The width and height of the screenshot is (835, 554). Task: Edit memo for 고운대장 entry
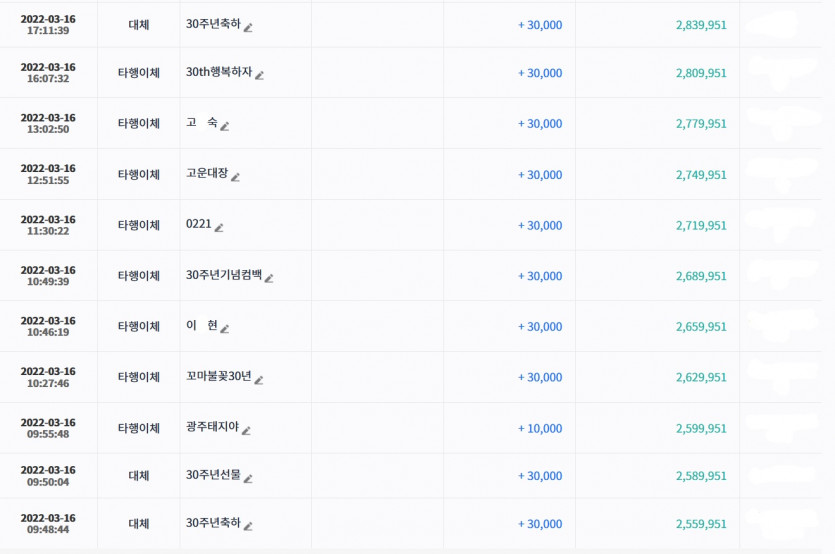click(x=235, y=177)
